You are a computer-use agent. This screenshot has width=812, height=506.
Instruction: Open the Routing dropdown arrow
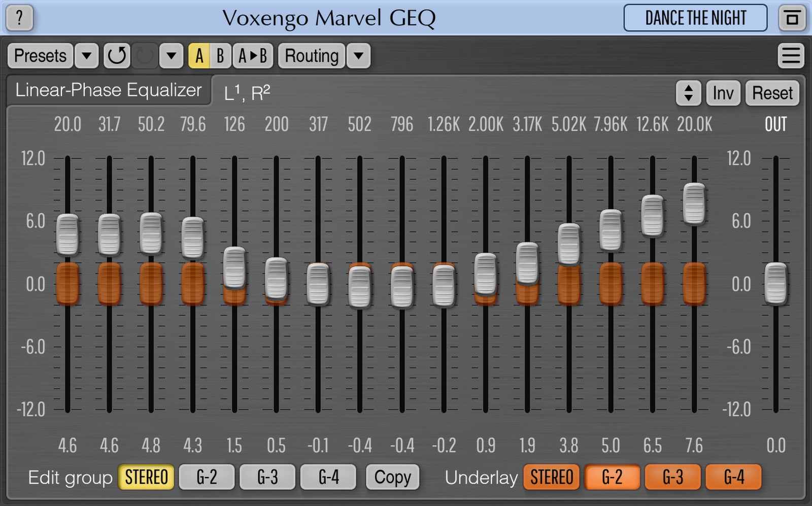pos(358,56)
